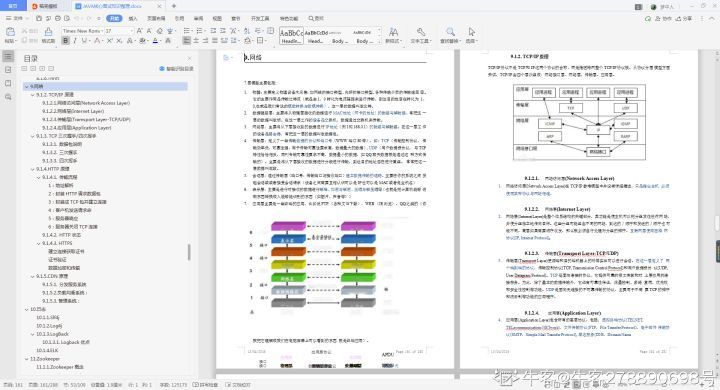This screenshot has height=390, width=720.
Task: Switch to the Page Layout ribbon tab
Action: click(156, 18)
